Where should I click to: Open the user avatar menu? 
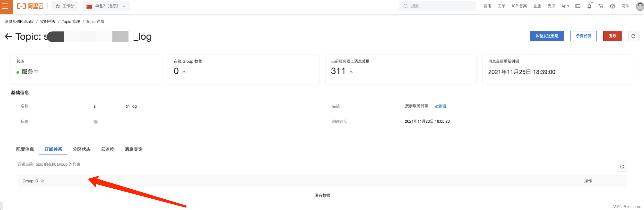click(639, 6)
